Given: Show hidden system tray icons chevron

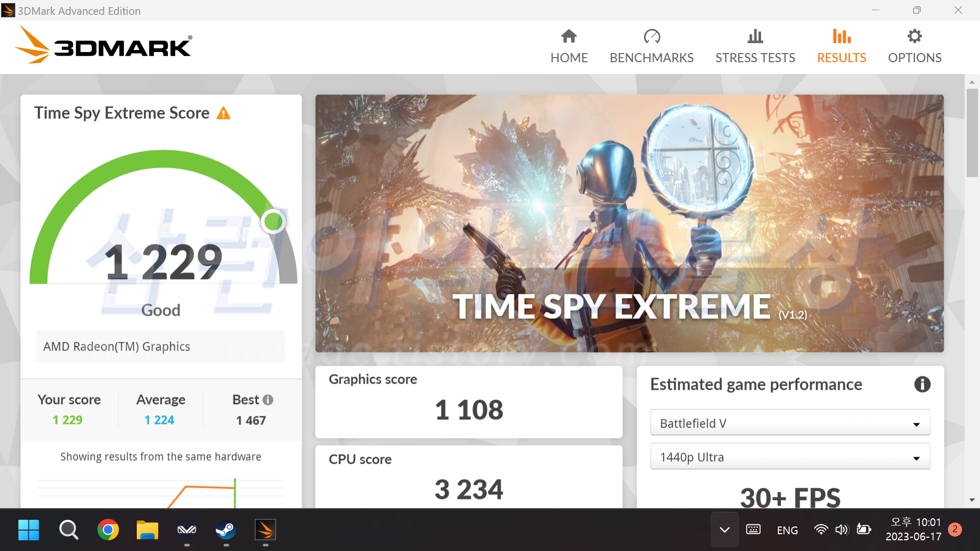Looking at the screenshot, I should 724,530.
